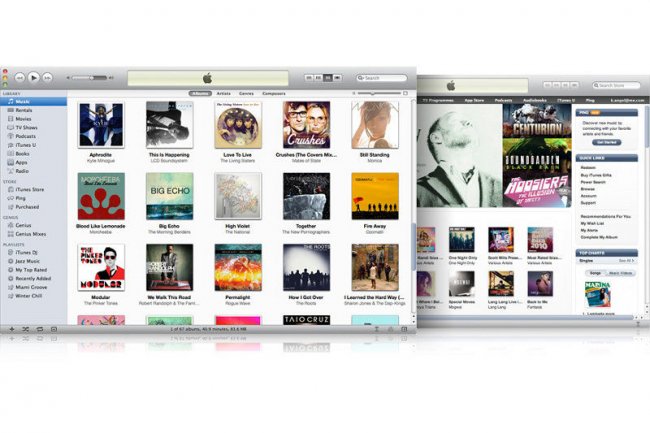This screenshot has width=650, height=433.
Task: Toggle shuffle in the bottom bar
Action: (x=25, y=328)
